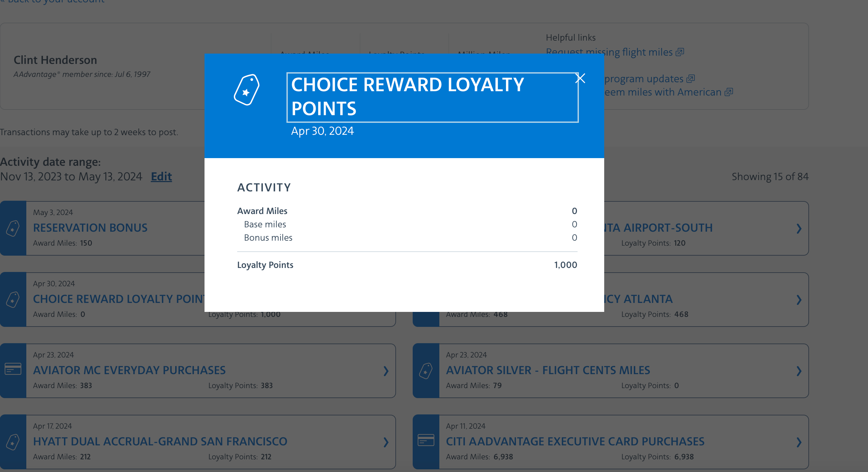Screen dimensions: 868x472
Task: Expand the Hyatt Dual Accrual-Grand San Francisco entry
Action: tap(386, 443)
